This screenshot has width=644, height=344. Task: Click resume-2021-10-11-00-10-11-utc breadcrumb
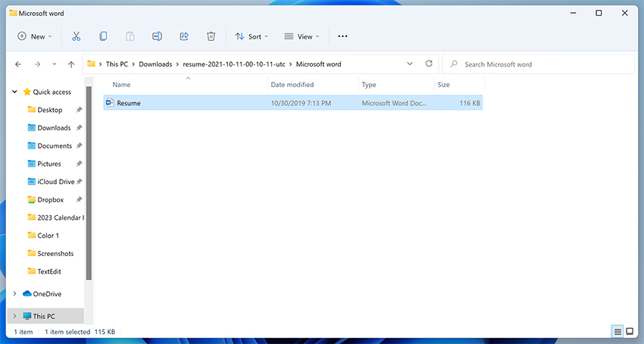pyautogui.click(x=234, y=64)
